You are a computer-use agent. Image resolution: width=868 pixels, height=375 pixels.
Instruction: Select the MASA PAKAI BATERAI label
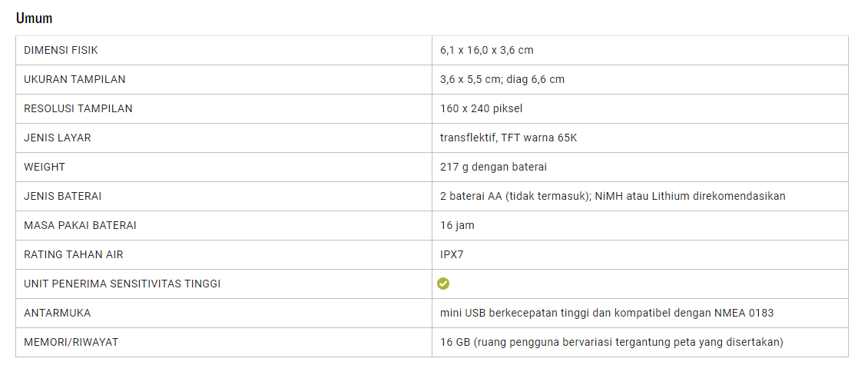(80, 225)
